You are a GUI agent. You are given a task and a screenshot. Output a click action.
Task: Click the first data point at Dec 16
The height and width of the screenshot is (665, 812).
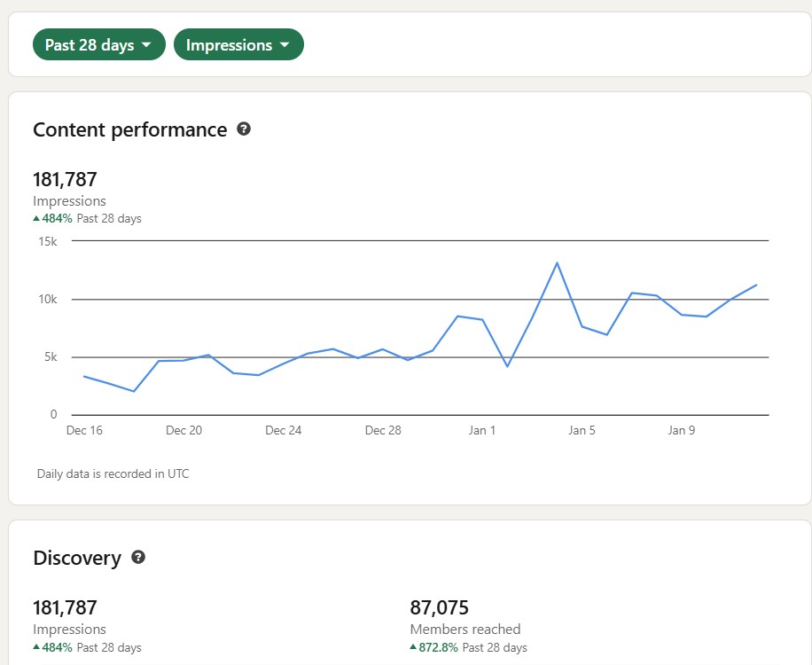[84, 376]
